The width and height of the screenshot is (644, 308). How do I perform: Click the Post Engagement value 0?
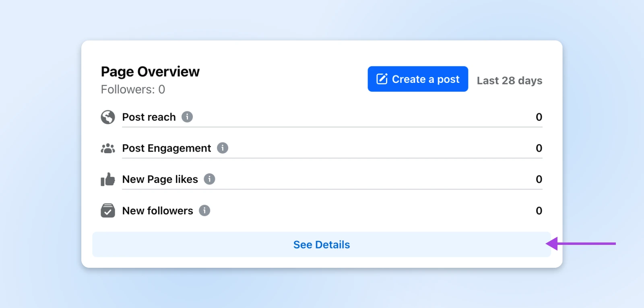point(539,148)
